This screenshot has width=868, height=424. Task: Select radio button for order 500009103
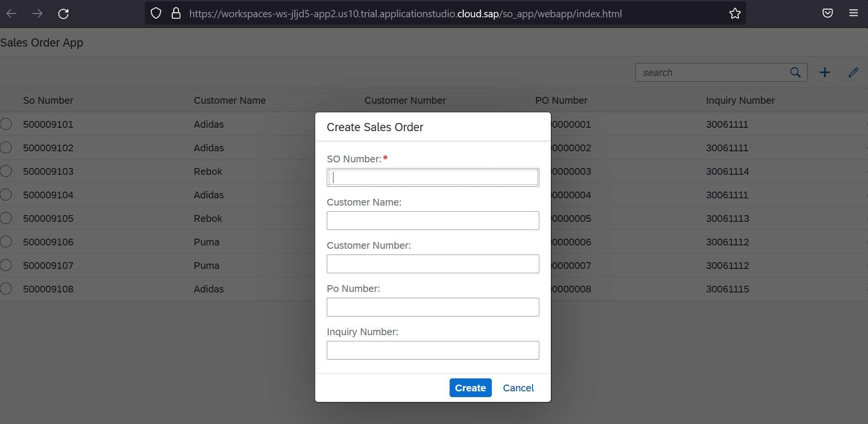click(x=6, y=171)
